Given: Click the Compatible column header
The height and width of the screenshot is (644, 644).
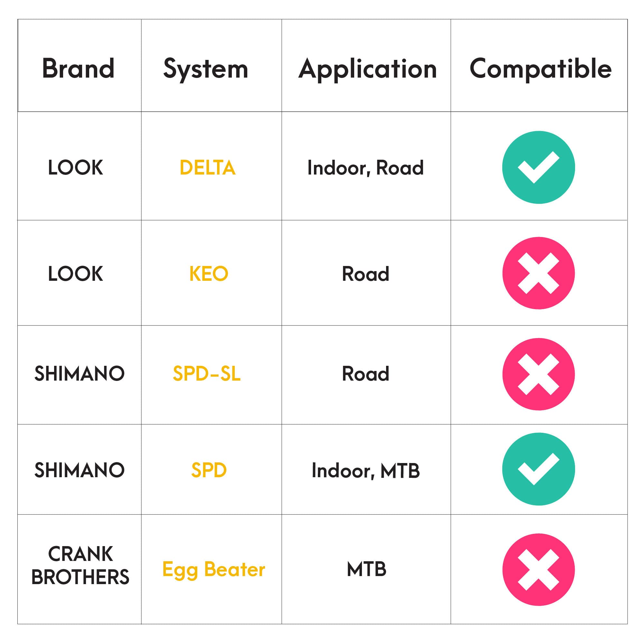Looking at the screenshot, I should (x=540, y=68).
